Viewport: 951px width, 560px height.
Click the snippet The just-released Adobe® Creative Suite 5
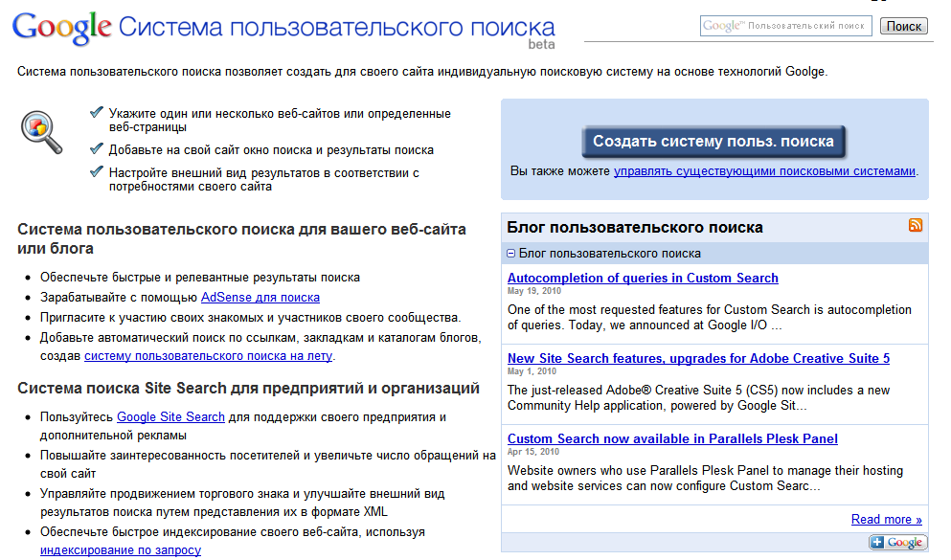pyautogui.click(x=698, y=397)
